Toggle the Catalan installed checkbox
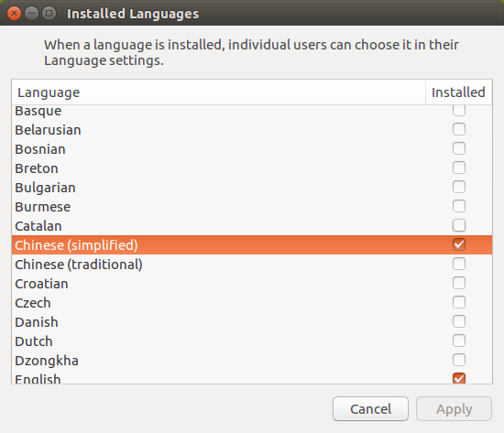 (459, 225)
